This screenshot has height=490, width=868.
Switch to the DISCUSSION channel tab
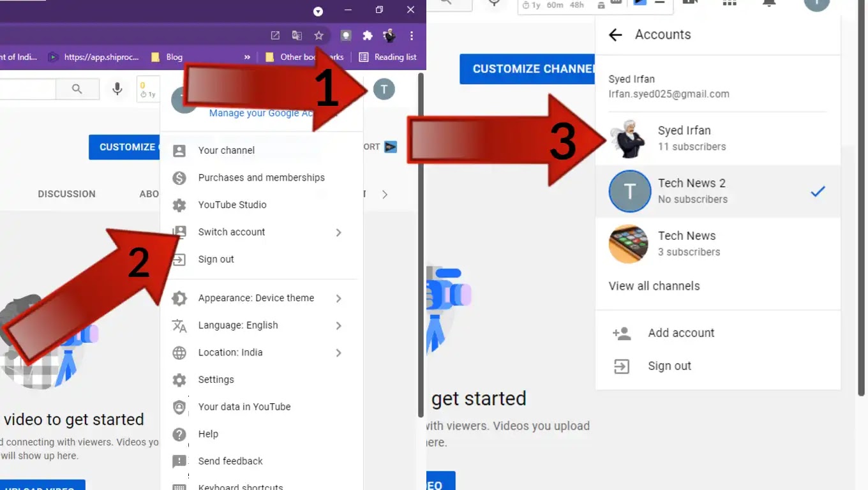66,194
